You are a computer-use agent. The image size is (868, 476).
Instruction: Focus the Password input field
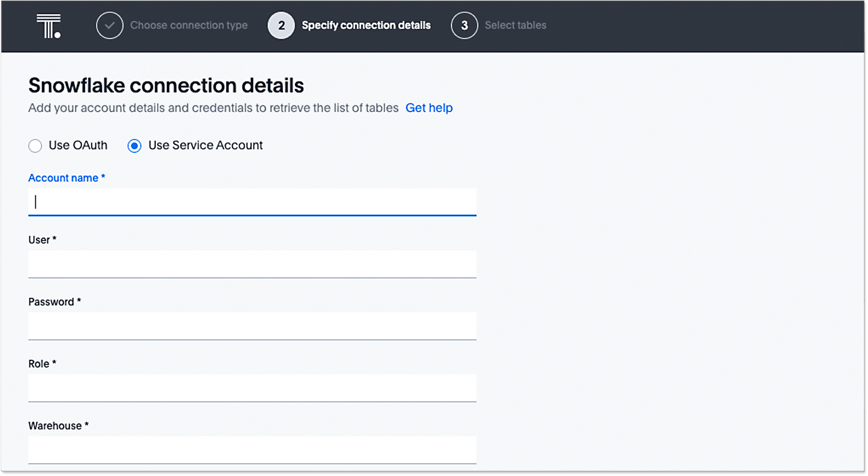(252, 326)
